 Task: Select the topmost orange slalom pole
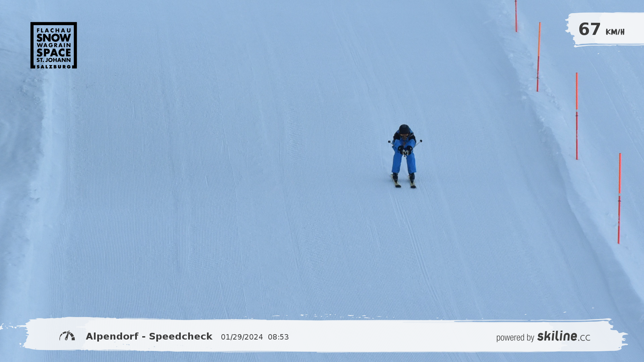516,16
